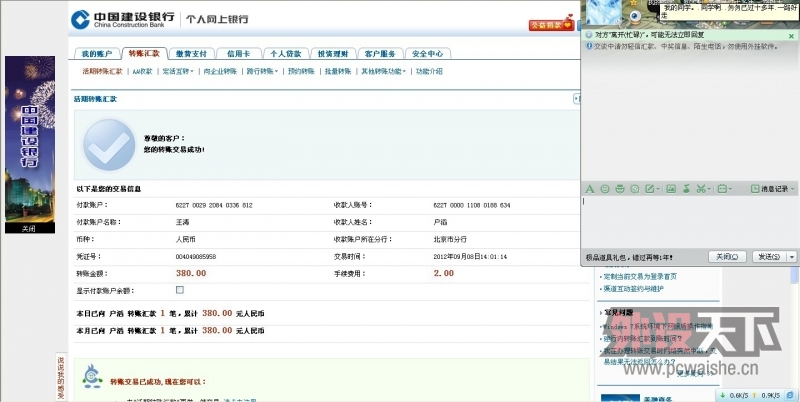
Task: Open the 活期转账汇款 submenu link
Action: pyautogui.click(x=102, y=72)
